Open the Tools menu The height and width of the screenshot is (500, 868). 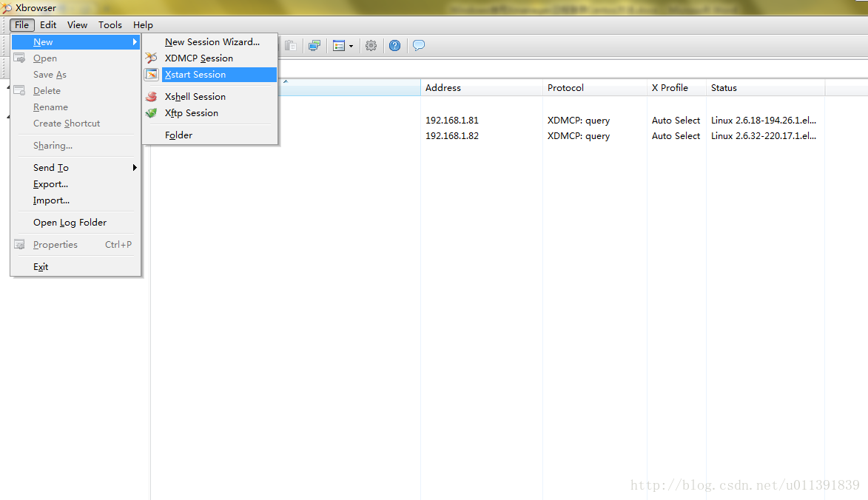pyautogui.click(x=110, y=25)
